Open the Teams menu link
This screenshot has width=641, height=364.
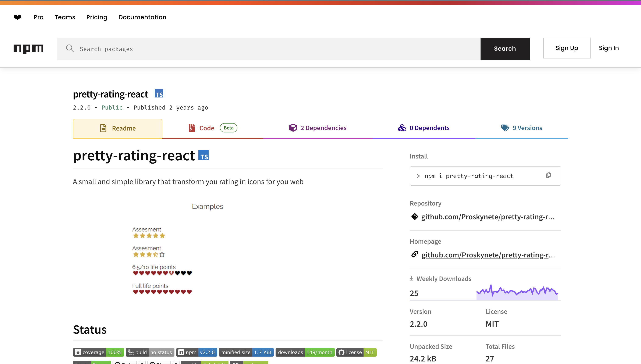65,17
